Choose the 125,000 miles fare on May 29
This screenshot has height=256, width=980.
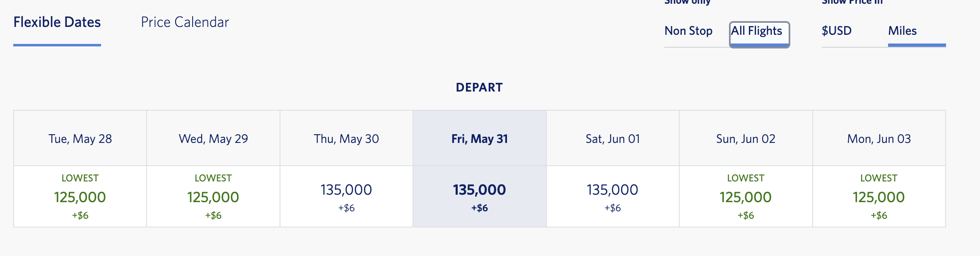pyautogui.click(x=213, y=197)
